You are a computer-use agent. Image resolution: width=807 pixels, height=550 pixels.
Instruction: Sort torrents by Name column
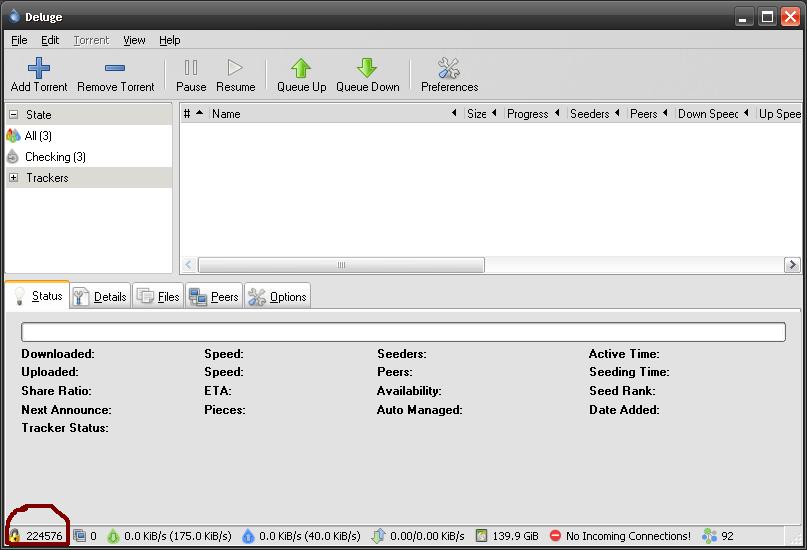[336, 114]
